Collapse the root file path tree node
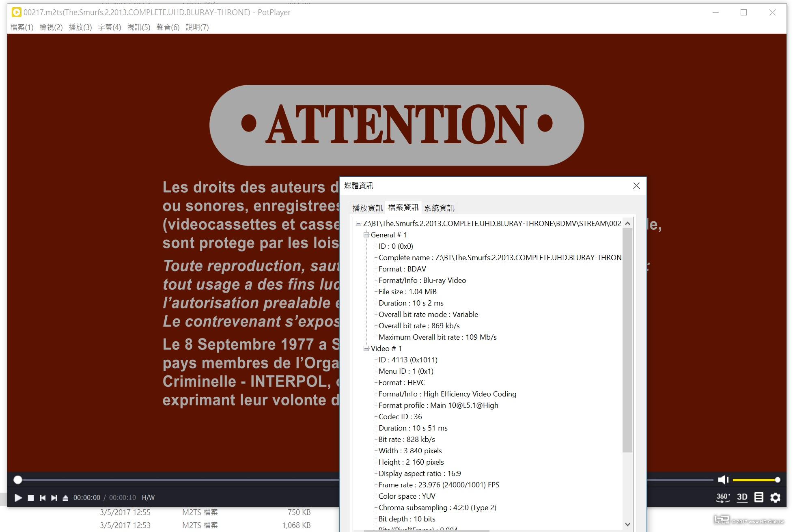This screenshot has height=532, width=793. [x=358, y=223]
